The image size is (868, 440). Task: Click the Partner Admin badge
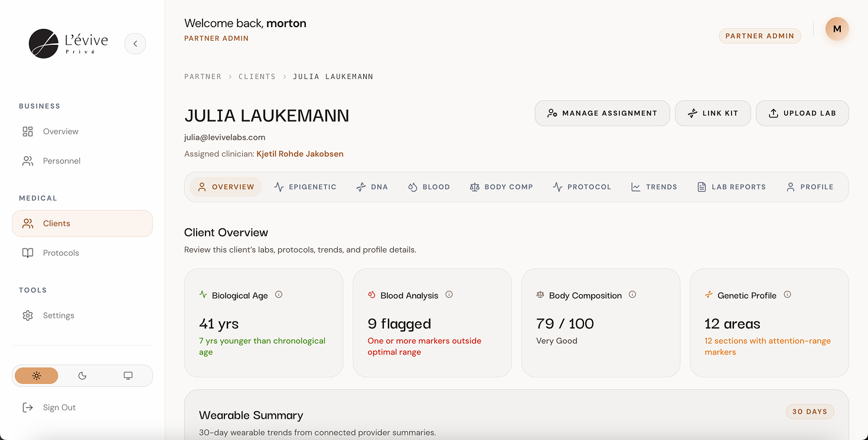[759, 36]
